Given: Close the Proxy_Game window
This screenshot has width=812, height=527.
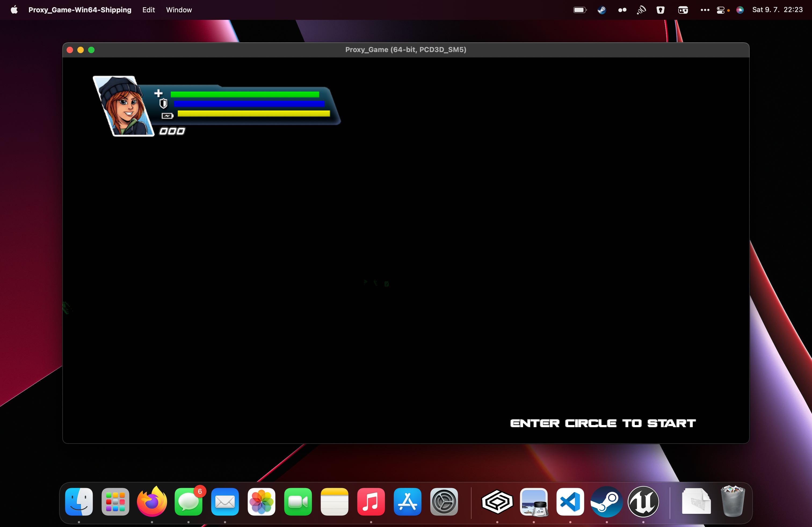Looking at the screenshot, I should pyautogui.click(x=70, y=50).
